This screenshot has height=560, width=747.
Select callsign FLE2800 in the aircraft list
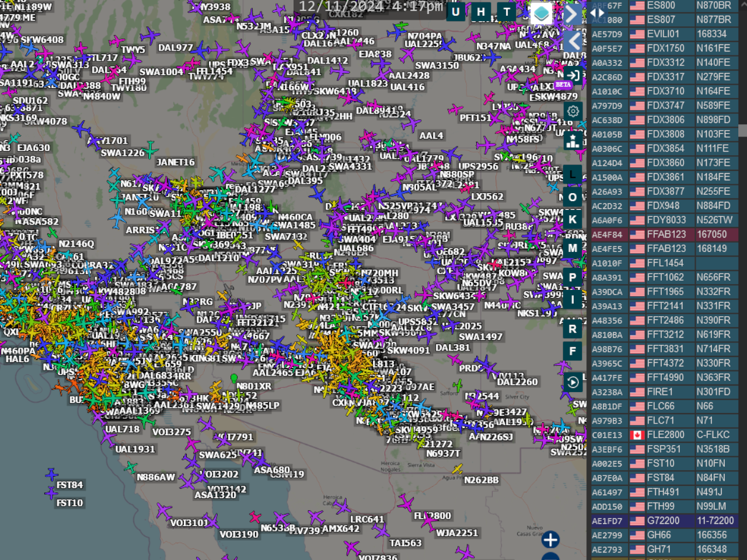point(665,435)
